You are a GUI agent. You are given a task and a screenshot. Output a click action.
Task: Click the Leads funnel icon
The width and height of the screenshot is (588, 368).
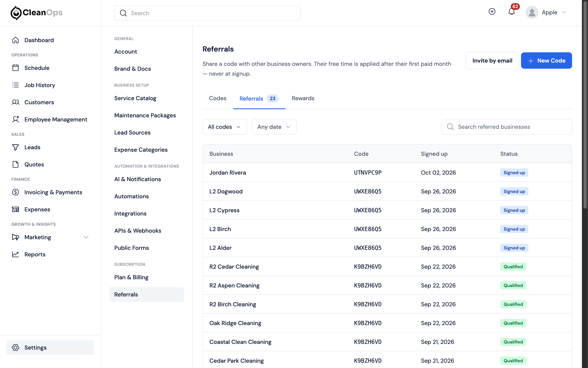pyautogui.click(x=16, y=147)
